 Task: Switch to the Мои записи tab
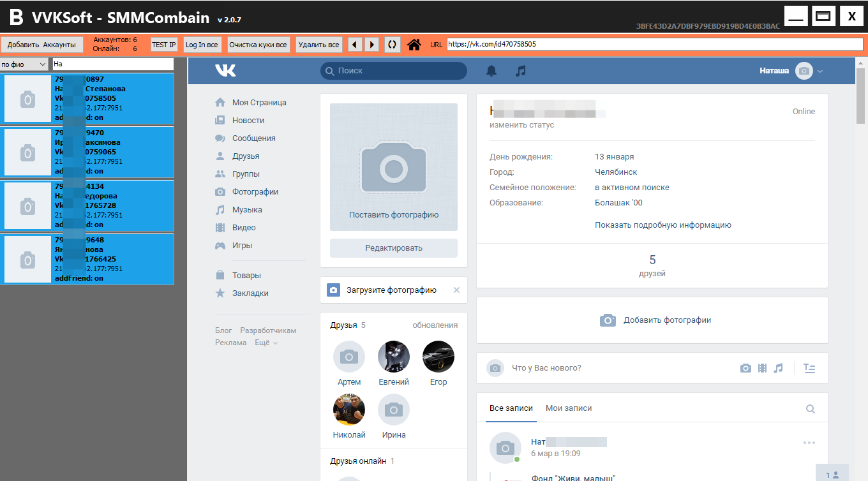click(569, 408)
